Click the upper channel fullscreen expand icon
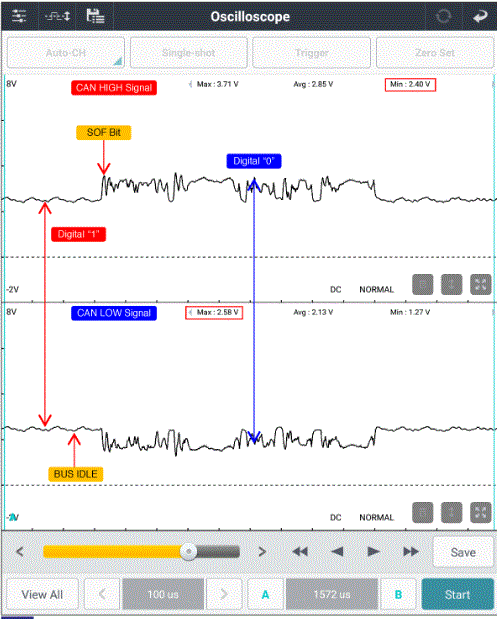Screen dimensions: 497x619 [x=480, y=285]
